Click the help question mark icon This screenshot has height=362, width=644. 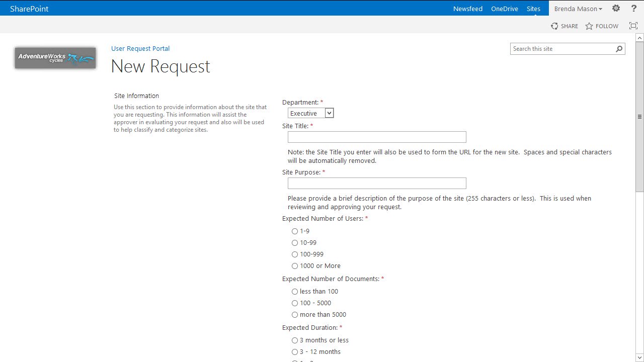pos(634,8)
